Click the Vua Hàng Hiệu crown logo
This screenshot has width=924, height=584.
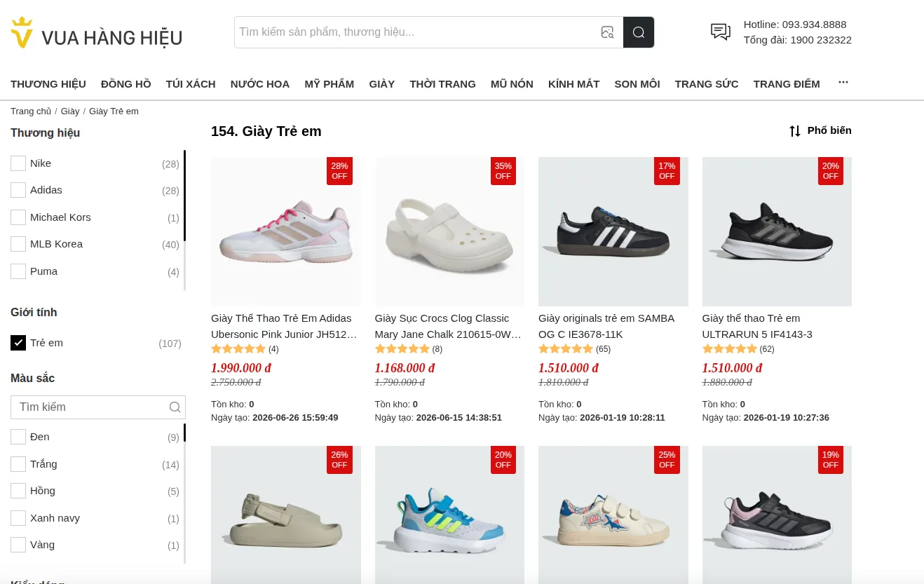tap(22, 32)
